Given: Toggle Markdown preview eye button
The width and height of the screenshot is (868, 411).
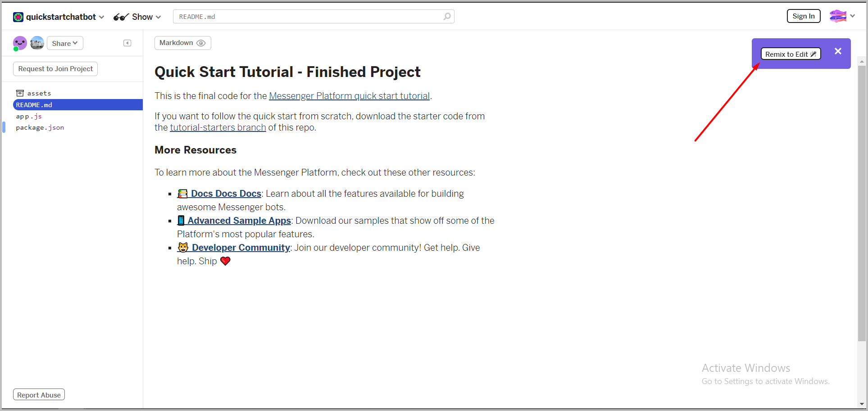Looking at the screenshot, I should pos(183,43).
